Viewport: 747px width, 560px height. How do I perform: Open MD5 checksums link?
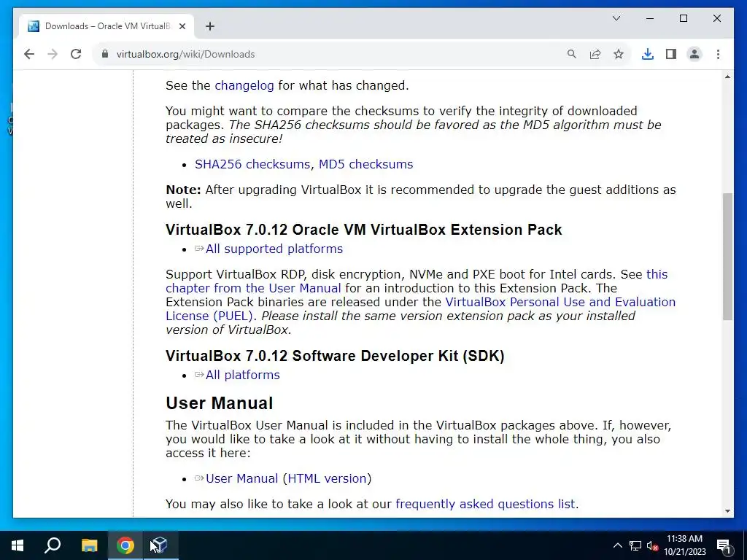(x=365, y=164)
